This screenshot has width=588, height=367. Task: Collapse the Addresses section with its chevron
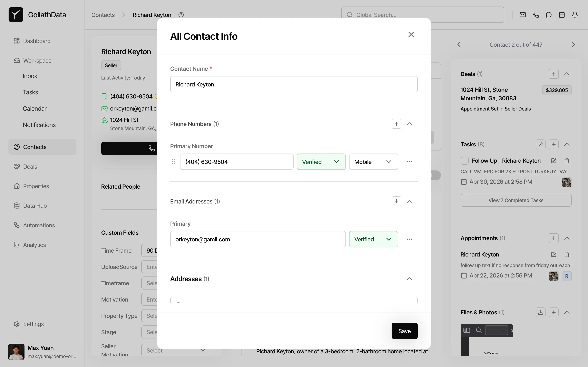coord(410,279)
